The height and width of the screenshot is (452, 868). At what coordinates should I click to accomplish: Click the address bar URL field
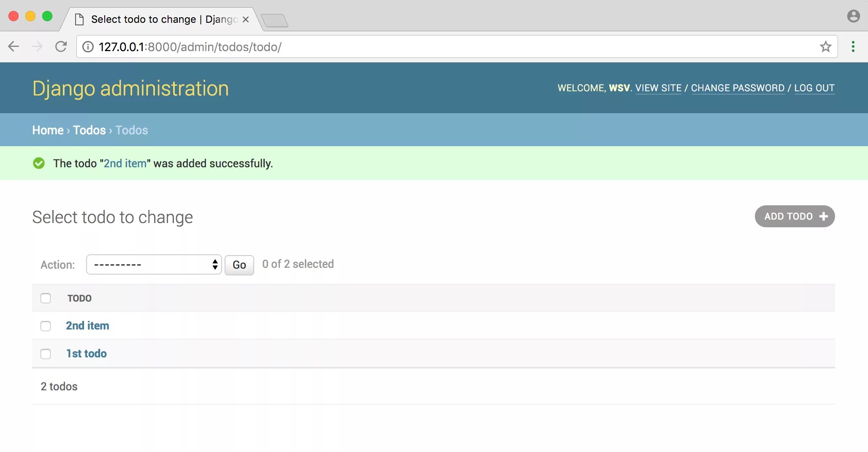click(x=457, y=46)
